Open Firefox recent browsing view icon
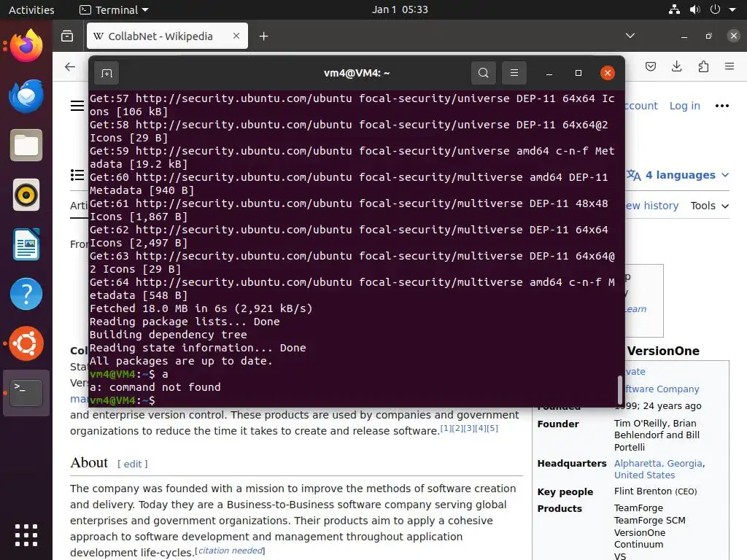This screenshot has height=560, width=747. point(67,36)
